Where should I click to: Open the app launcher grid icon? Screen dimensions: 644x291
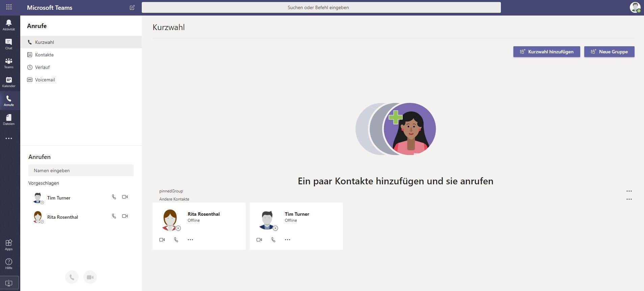point(9,7)
